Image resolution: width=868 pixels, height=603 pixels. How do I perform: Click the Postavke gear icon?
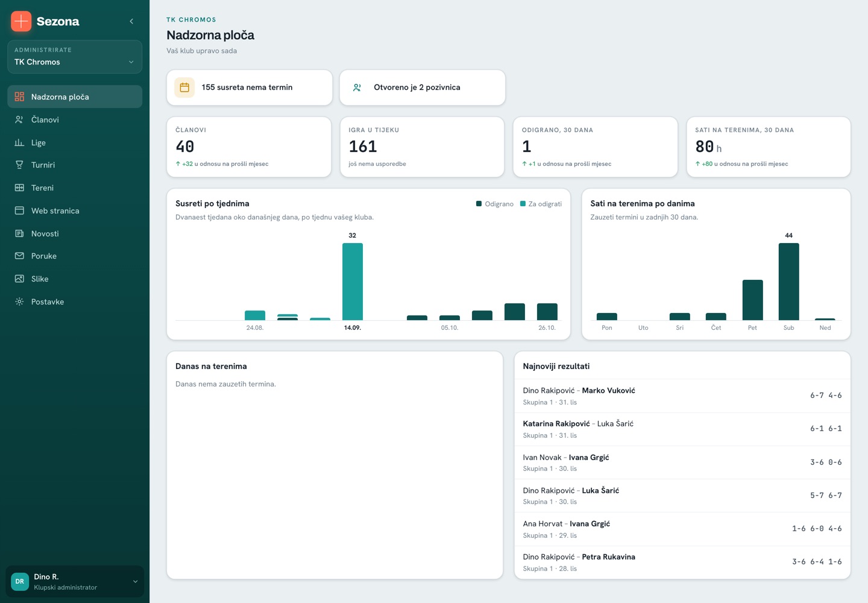click(x=19, y=301)
